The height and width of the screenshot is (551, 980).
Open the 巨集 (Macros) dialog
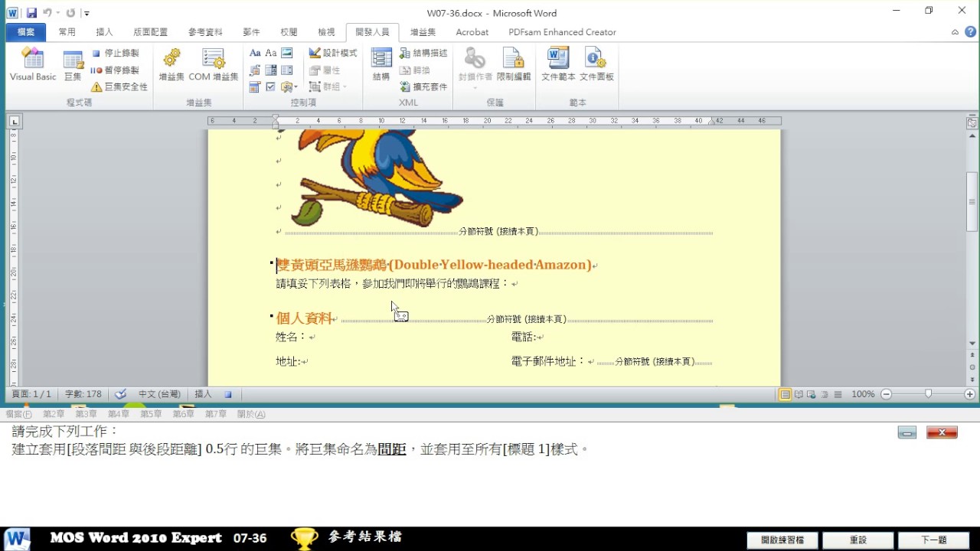tap(73, 65)
